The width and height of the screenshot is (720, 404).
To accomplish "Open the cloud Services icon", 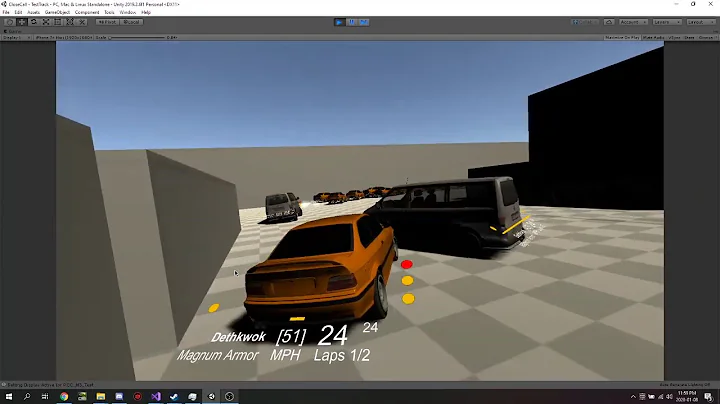I will click(609, 22).
